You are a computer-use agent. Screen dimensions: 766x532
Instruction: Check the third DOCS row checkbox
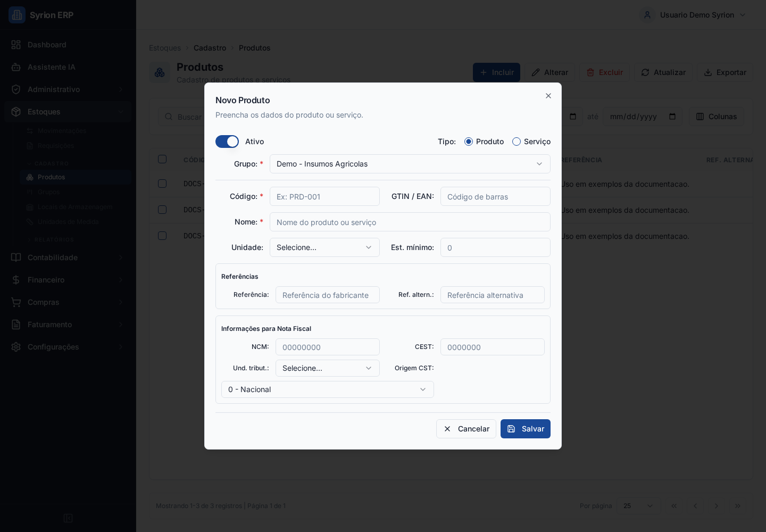pyautogui.click(x=162, y=236)
